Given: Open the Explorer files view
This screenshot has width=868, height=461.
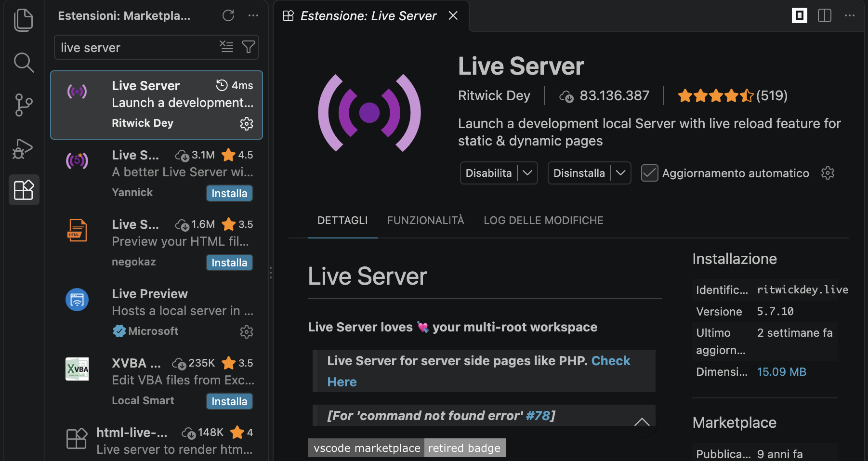Looking at the screenshot, I should click(23, 20).
